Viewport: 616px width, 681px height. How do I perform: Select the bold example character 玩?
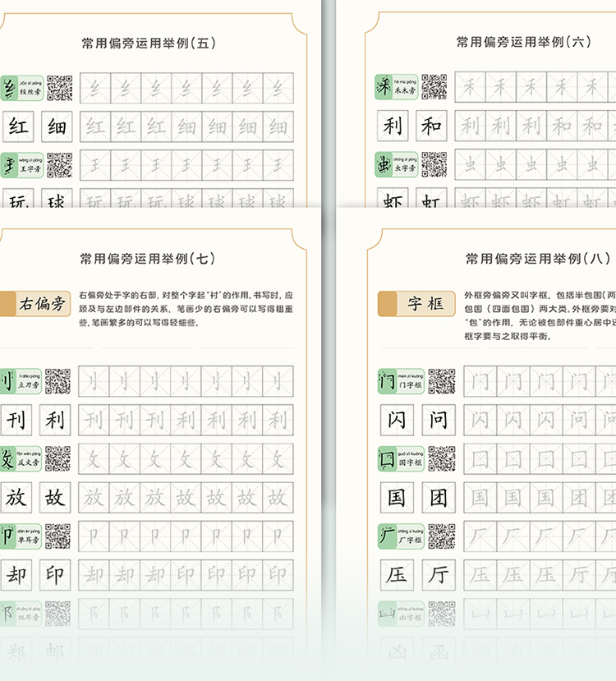tap(18, 198)
